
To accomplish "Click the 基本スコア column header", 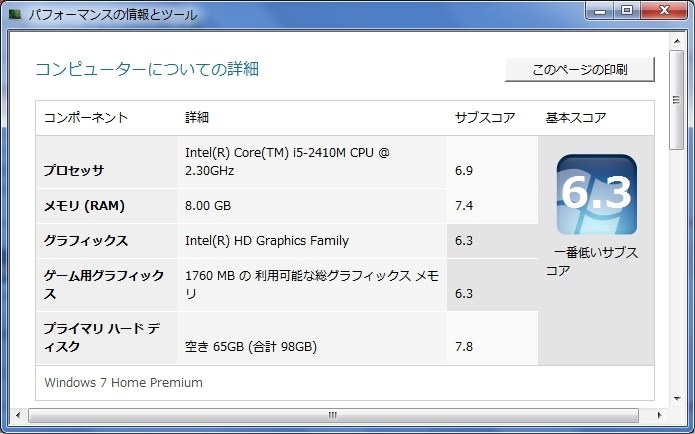I will click(576, 117).
